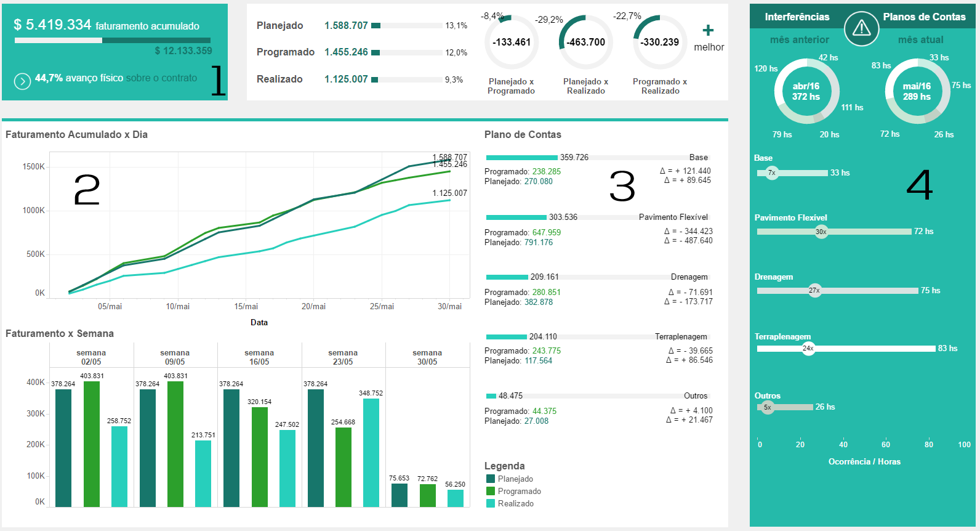
Task: Click the mês anterior label
Action: click(799, 40)
